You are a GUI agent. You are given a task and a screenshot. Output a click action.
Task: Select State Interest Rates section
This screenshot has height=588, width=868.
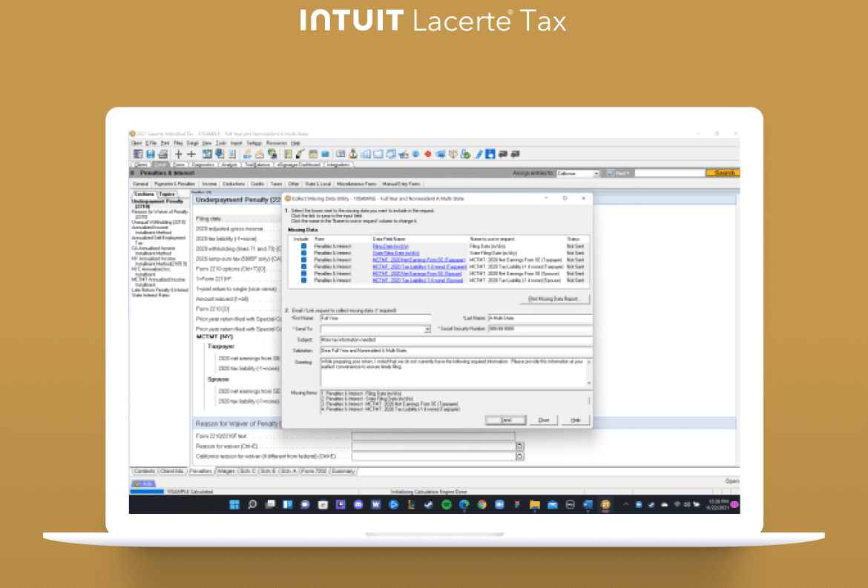coord(151,295)
